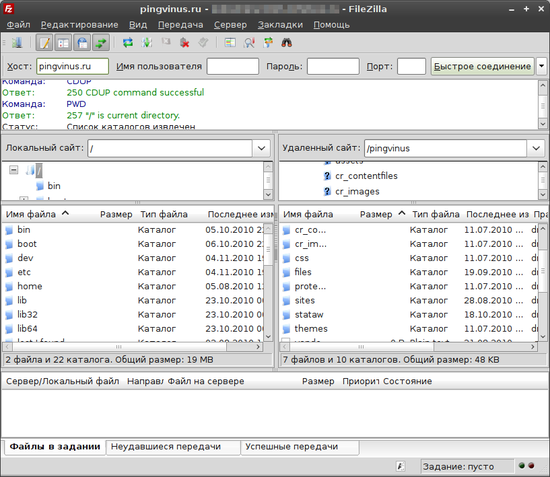Select the local dev folder
This screenshot has height=477, width=550.
[133, 258]
